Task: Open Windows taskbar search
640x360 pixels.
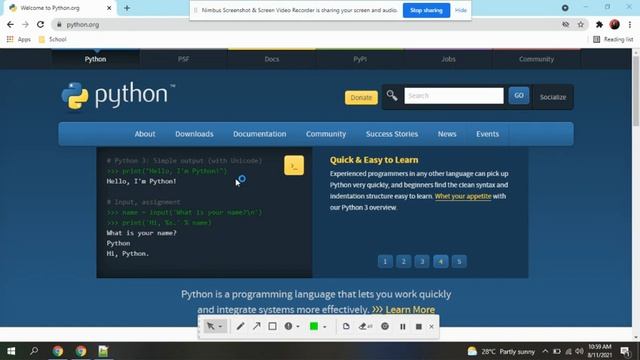Action: pyautogui.click(x=34, y=351)
